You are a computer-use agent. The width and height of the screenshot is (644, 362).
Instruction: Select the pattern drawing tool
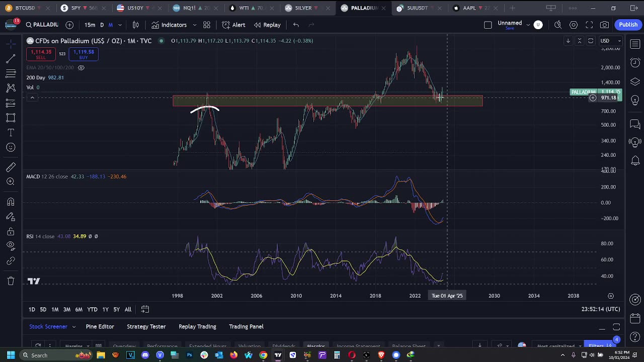(11, 88)
